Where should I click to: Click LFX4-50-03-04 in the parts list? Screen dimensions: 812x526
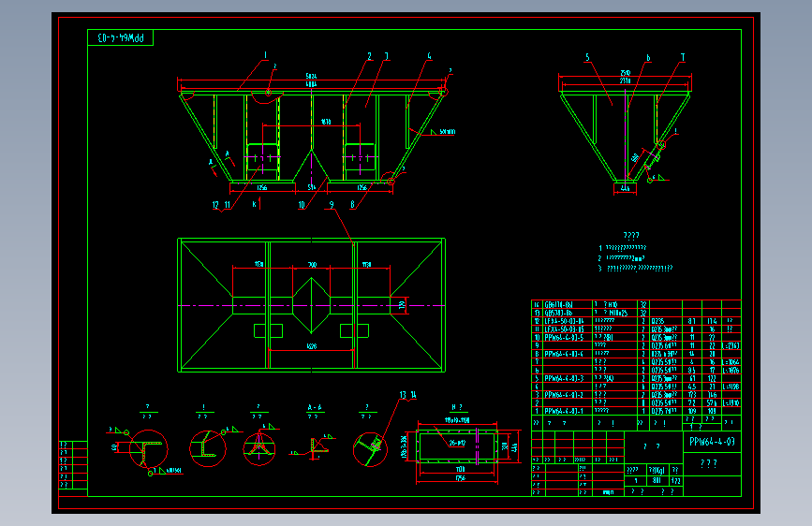pos(564,321)
